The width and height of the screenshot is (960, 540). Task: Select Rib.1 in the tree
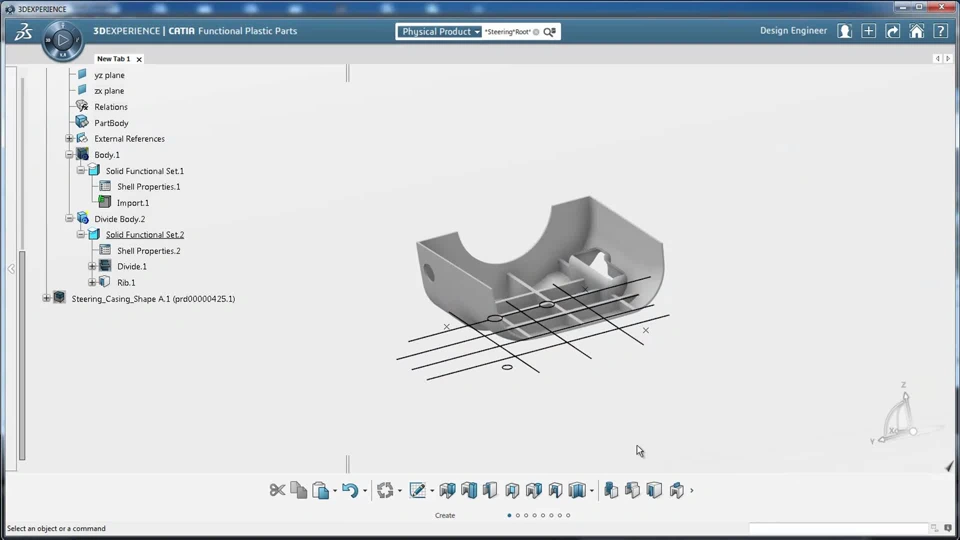click(126, 282)
